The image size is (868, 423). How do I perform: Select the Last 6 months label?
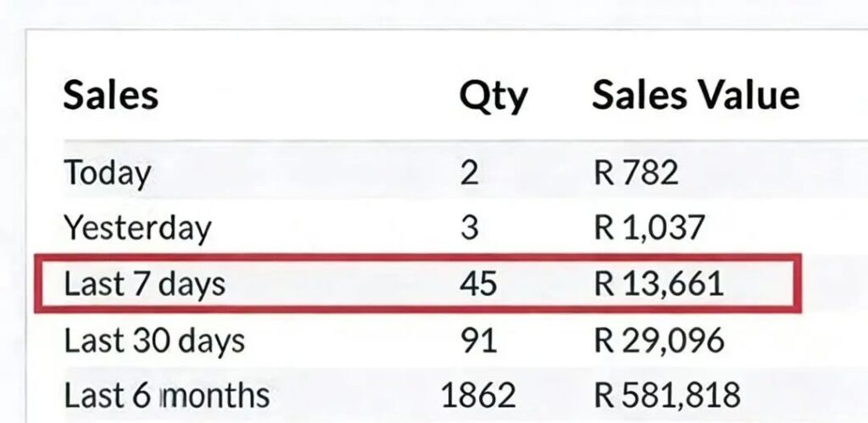(167, 395)
